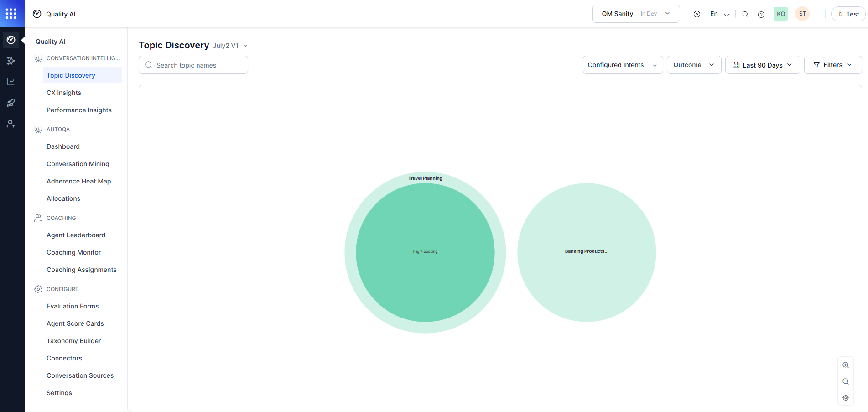Open Evaluation Forms
868x412 pixels.
[x=73, y=306]
